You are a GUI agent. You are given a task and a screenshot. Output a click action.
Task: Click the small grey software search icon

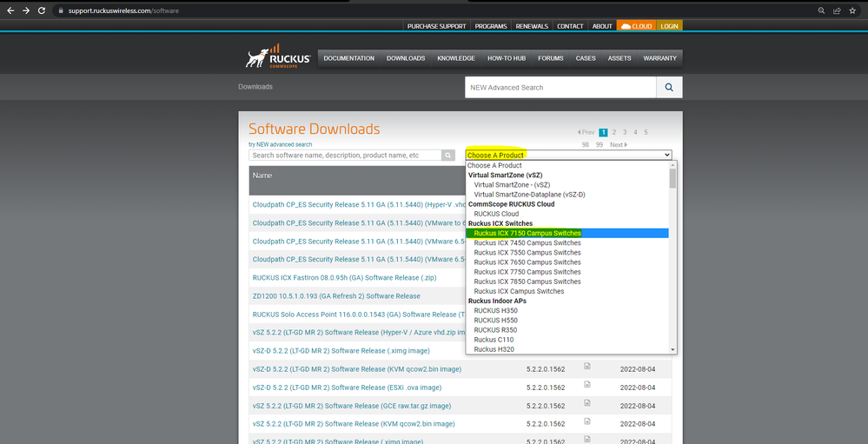[448, 156]
